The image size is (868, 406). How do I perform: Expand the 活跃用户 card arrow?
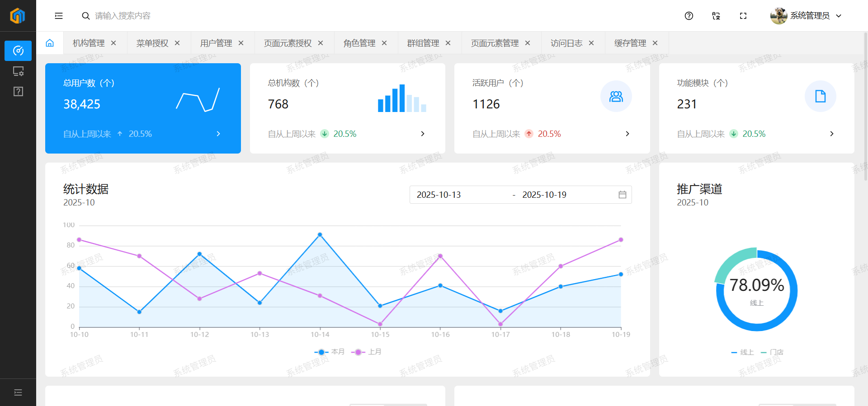click(627, 134)
